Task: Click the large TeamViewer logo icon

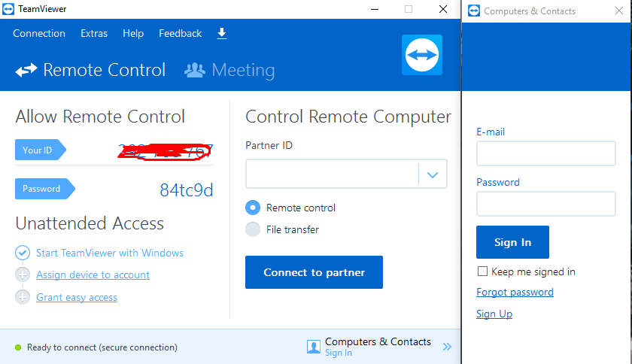Action: click(422, 55)
